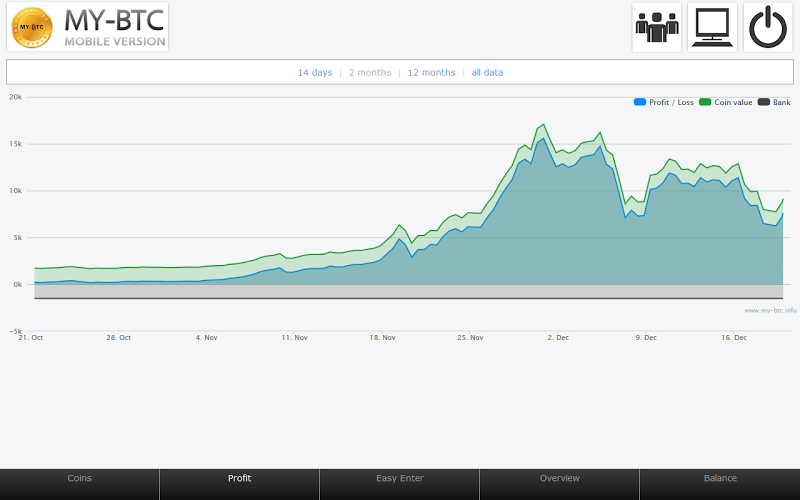Open the Coins tab
This screenshot has height=500, width=800.
pos(79,479)
